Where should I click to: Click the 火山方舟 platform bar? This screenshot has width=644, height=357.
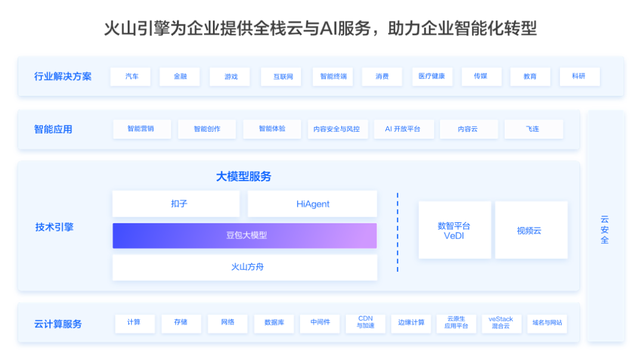[244, 267]
